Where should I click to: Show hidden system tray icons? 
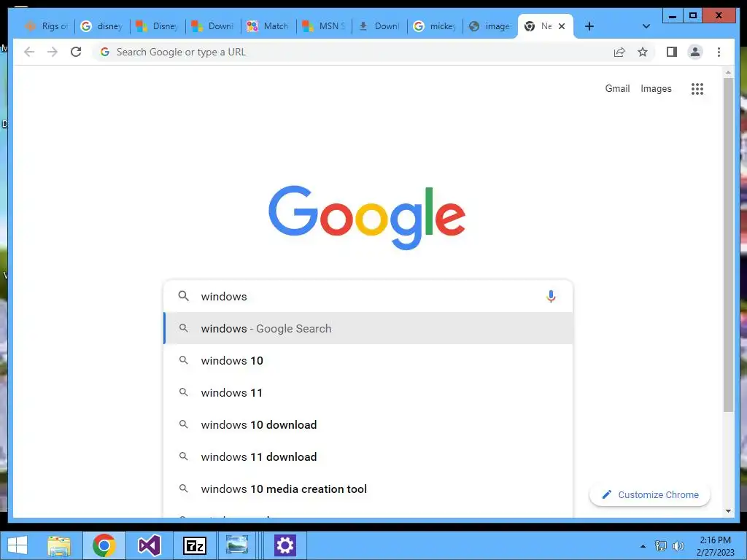click(x=643, y=546)
